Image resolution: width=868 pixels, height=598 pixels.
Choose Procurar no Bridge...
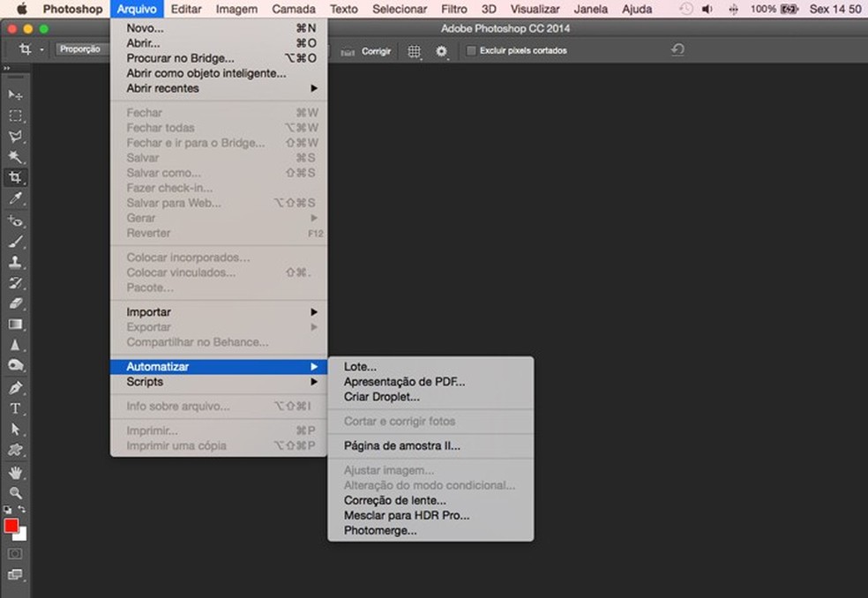[x=219, y=58]
